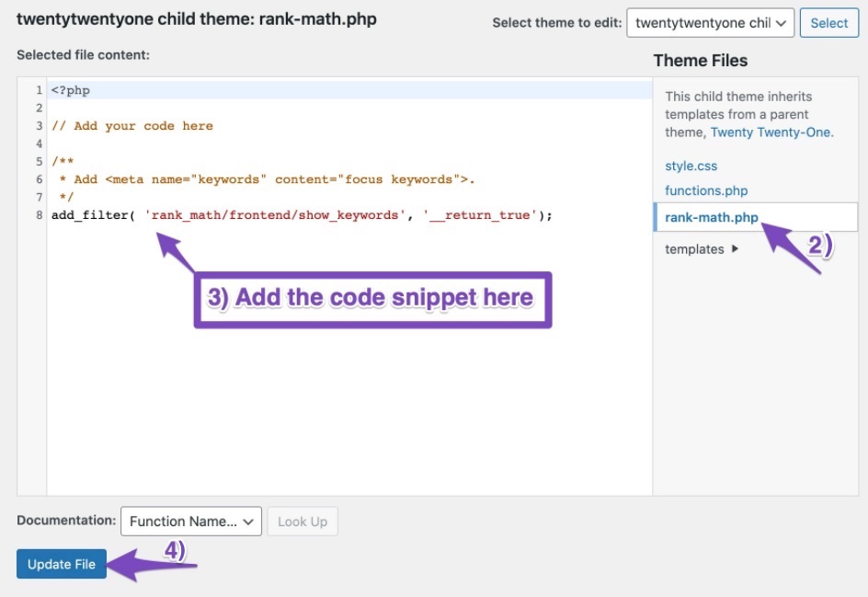This screenshot has height=597, width=868.
Task: Open style.css in Theme Files
Action: pos(691,166)
